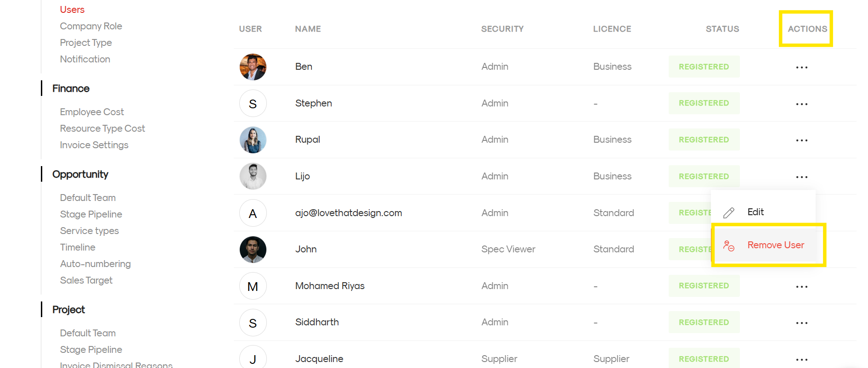Screen dimensions: 868x368
Task: Open actions menu for Mohamed Riyas
Action: point(801,286)
